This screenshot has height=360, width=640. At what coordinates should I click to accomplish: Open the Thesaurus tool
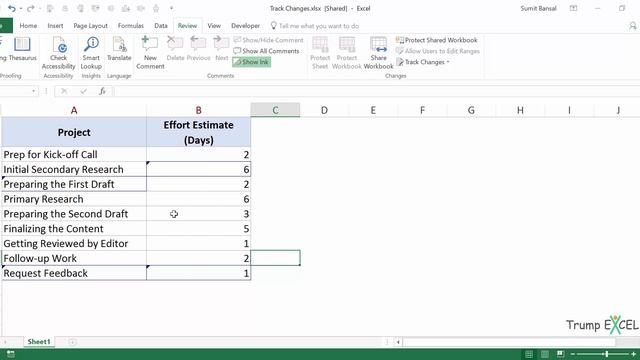click(x=22, y=49)
